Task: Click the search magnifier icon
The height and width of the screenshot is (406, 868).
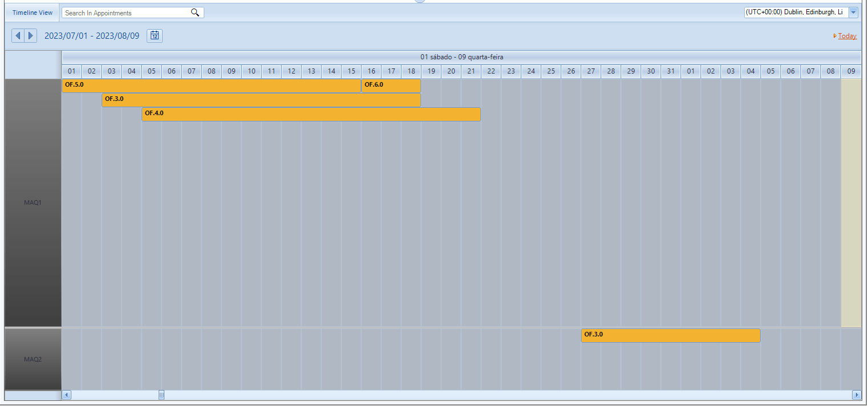Action: (195, 12)
